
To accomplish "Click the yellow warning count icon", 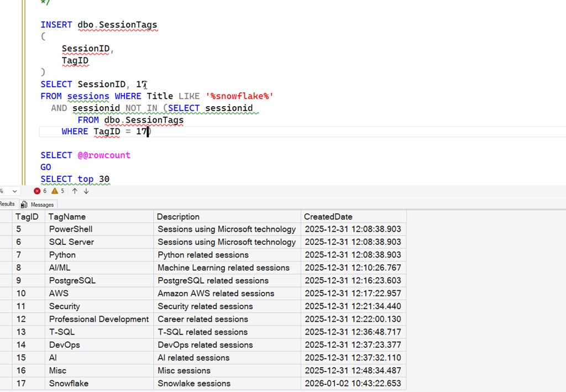I will (x=55, y=191).
